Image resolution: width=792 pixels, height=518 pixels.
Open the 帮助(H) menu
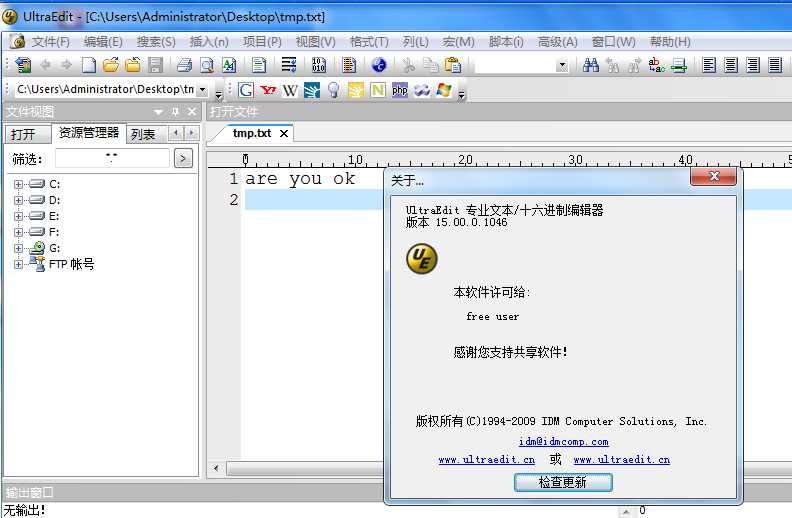coord(670,41)
